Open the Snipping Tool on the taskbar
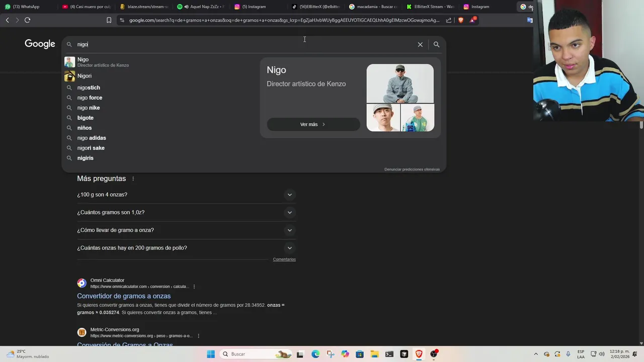 (x=330, y=354)
